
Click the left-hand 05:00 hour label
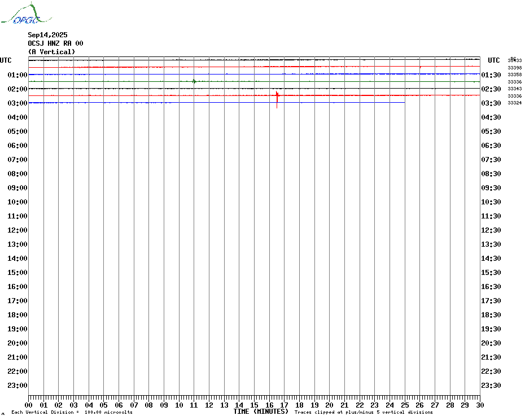tap(17, 132)
